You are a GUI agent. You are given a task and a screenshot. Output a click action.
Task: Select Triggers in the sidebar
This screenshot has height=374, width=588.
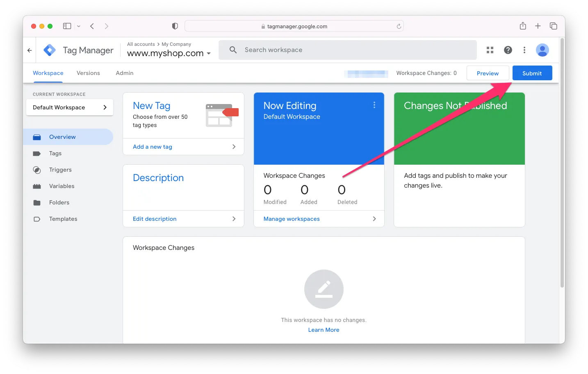tap(60, 170)
